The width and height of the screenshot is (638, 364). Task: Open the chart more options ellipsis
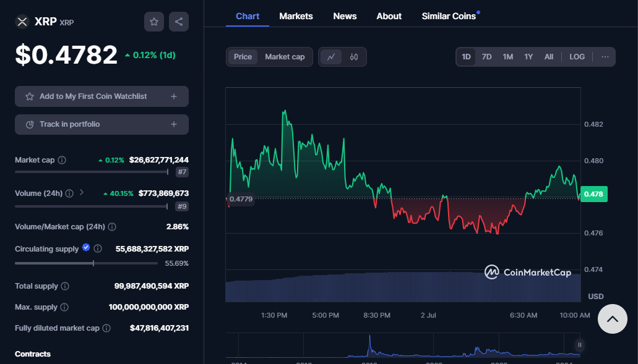coord(605,57)
